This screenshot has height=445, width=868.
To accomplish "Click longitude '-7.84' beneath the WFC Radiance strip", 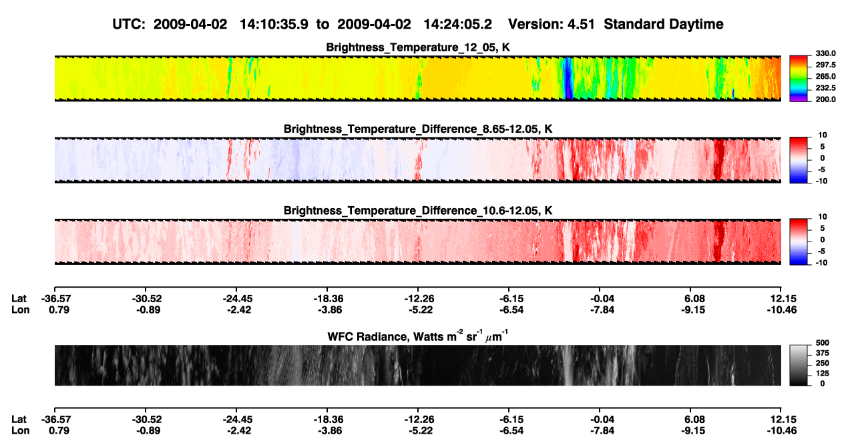I will coord(600,431).
